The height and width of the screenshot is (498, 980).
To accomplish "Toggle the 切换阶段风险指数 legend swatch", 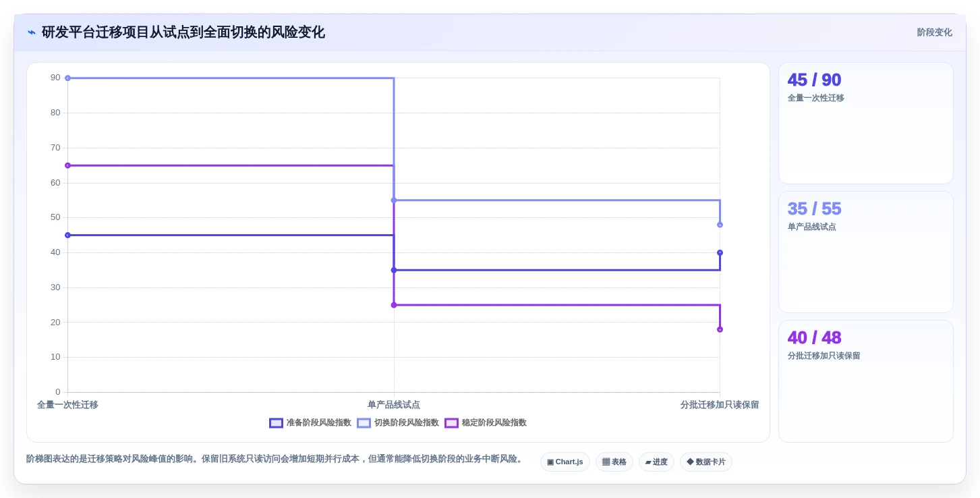I will (364, 423).
